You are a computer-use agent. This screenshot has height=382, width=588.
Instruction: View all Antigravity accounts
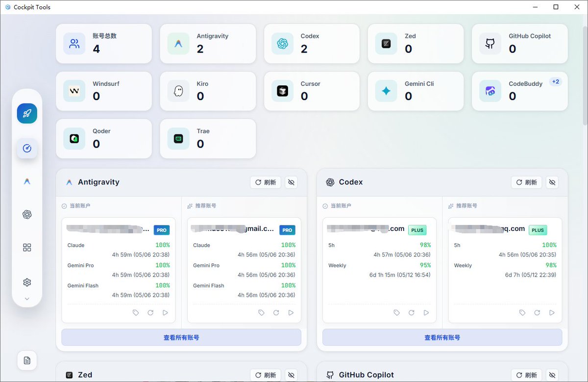click(181, 337)
